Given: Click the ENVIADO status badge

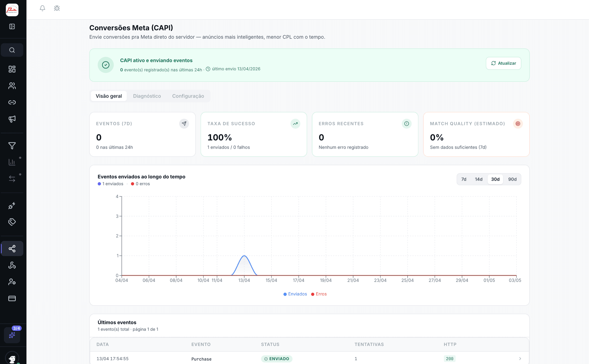Looking at the screenshot, I should (x=277, y=359).
